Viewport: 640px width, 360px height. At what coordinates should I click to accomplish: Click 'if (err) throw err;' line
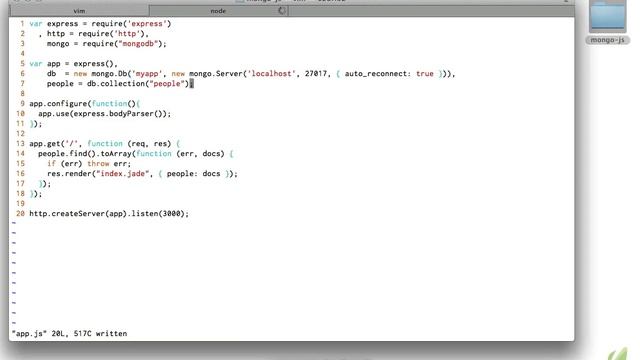pos(89,164)
